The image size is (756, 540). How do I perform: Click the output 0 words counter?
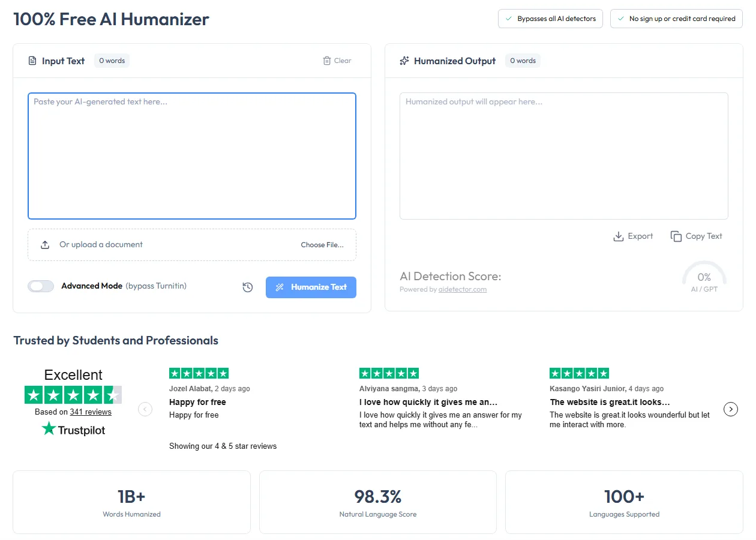[x=523, y=61]
